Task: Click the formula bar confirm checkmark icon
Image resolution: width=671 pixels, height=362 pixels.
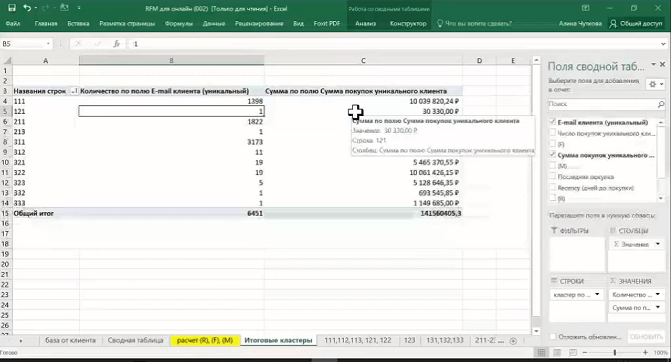Action: [98, 44]
